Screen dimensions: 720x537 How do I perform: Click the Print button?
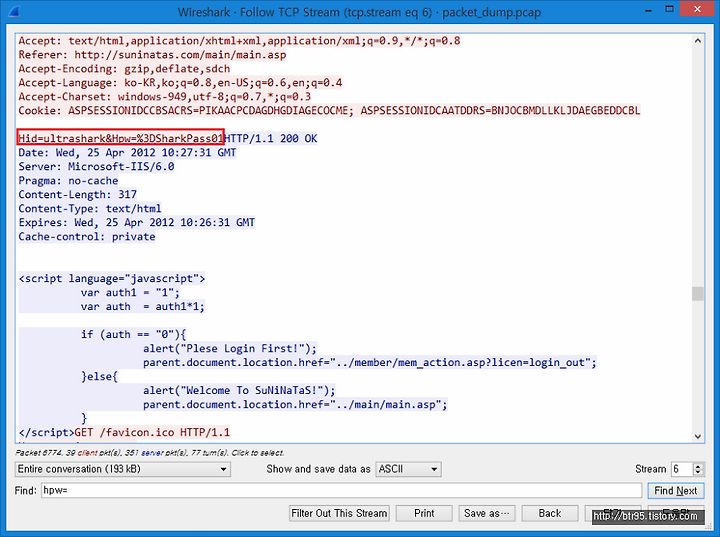(424, 513)
